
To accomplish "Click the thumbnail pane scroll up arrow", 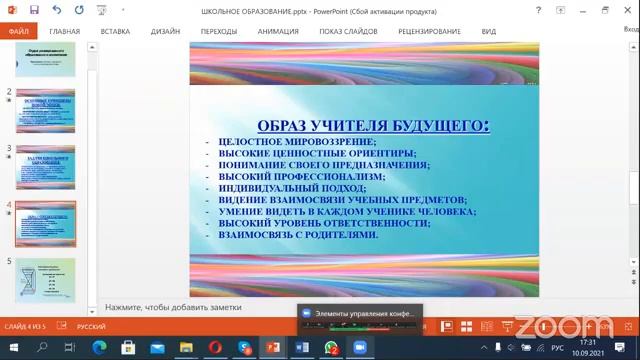I will click(92, 47).
